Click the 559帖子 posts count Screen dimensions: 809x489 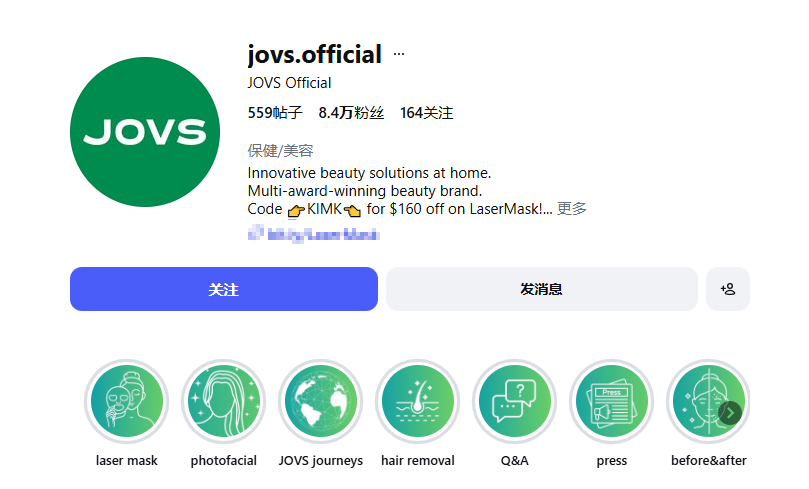pyautogui.click(x=275, y=112)
